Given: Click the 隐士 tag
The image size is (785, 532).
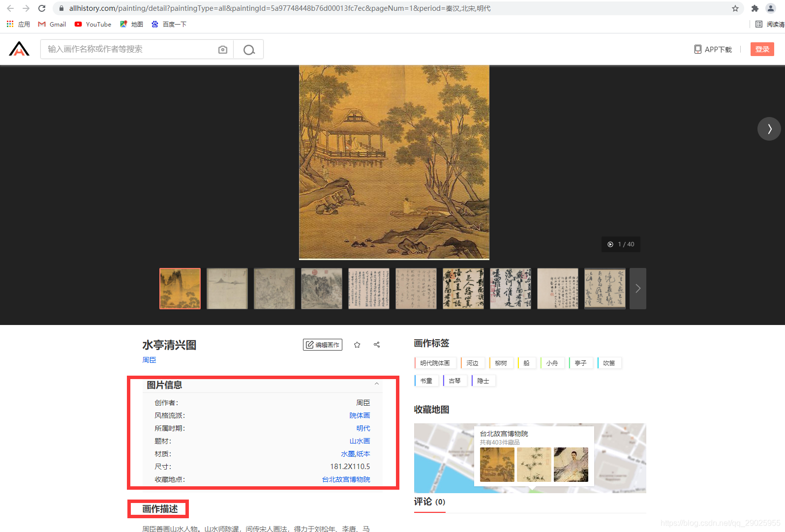Looking at the screenshot, I should (483, 381).
